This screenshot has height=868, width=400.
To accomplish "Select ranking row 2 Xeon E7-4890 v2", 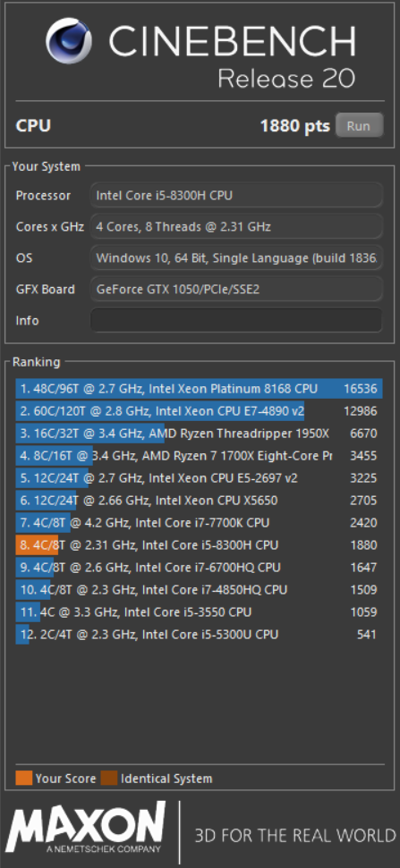I will point(199,411).
